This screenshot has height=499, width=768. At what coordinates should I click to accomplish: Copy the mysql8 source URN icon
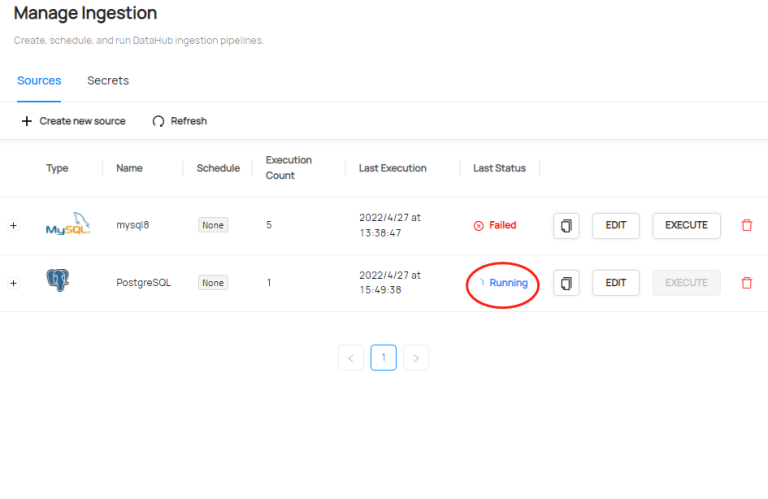tap(566, 226)
